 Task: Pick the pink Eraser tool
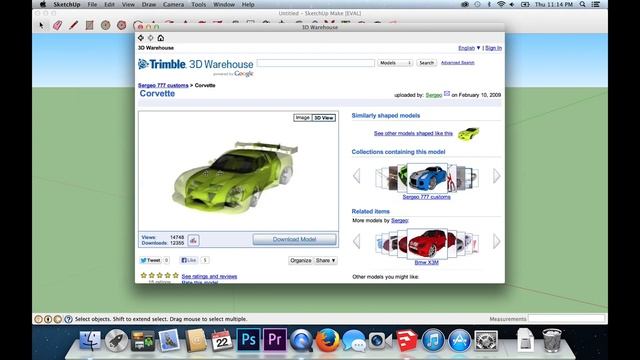(57, 25)
